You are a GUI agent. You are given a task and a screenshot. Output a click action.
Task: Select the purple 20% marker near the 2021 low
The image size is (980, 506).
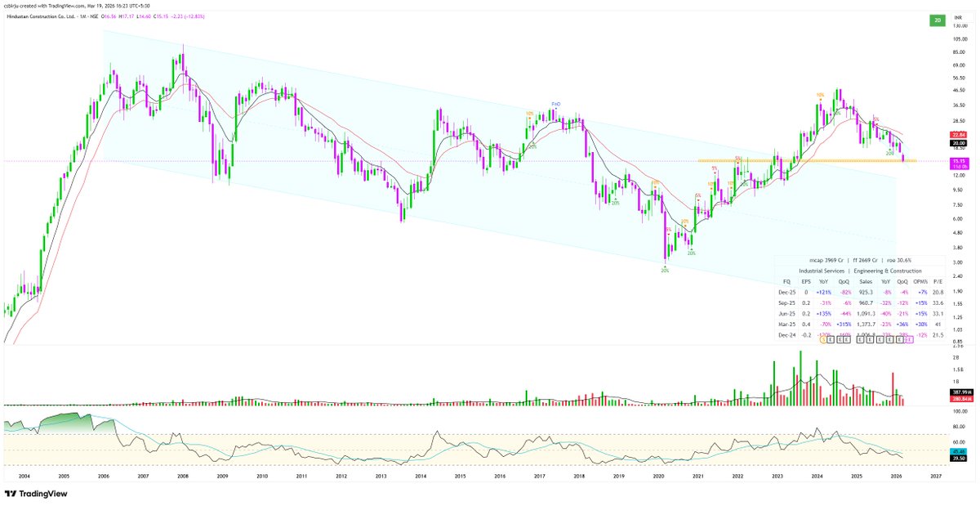point(665,270)
